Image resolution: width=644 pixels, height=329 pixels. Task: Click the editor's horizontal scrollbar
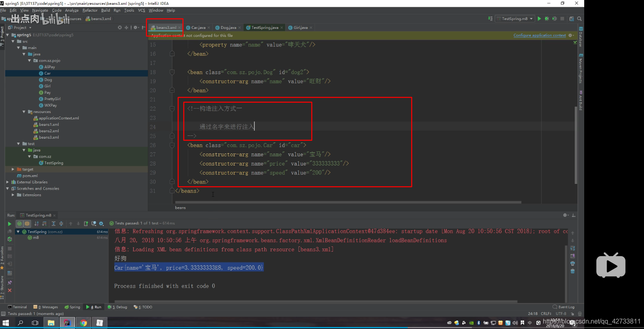pos(348,202)
